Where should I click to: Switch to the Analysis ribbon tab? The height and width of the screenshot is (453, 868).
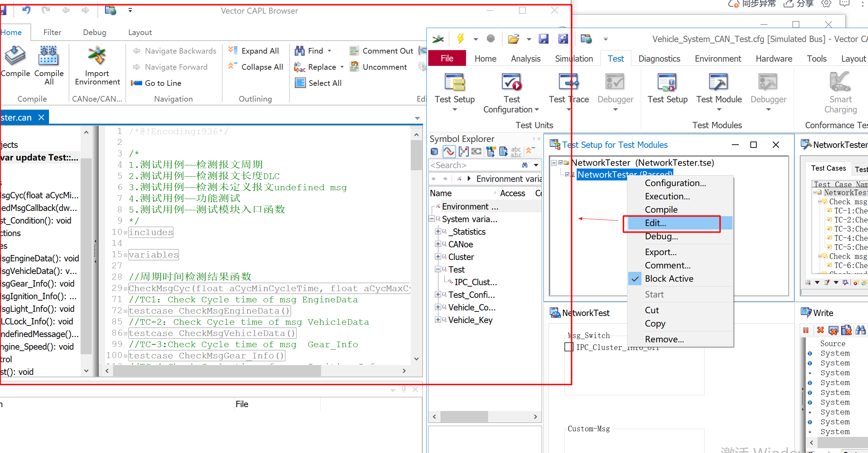coord(526,59)
